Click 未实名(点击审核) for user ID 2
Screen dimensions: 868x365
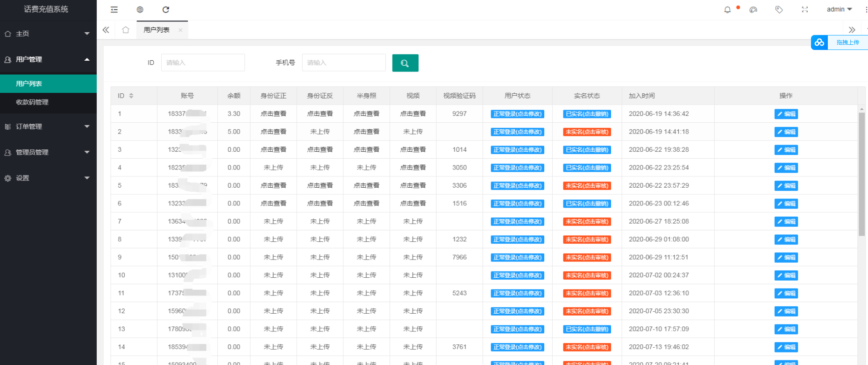(x=587, y=132)
